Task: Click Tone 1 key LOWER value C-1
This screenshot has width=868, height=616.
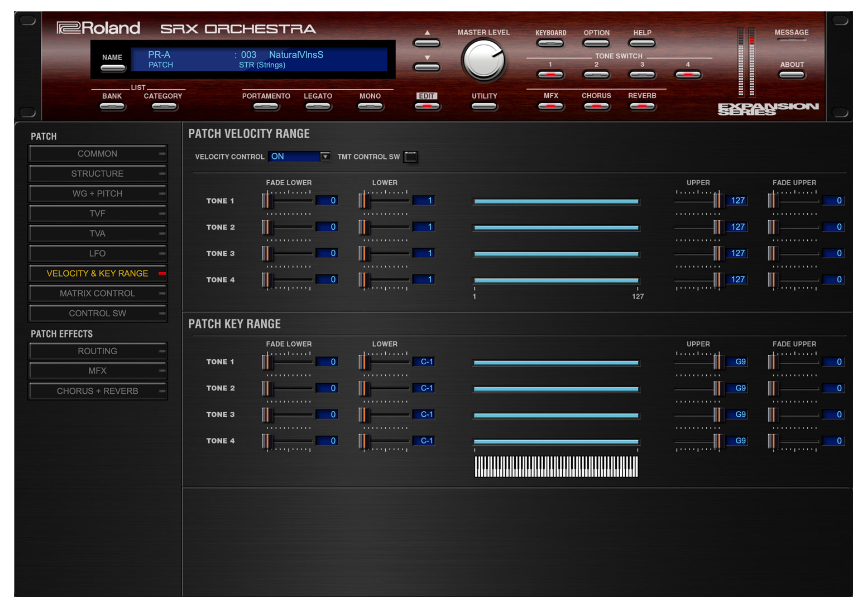Action: pyautogui.click(x=423, y=362)
